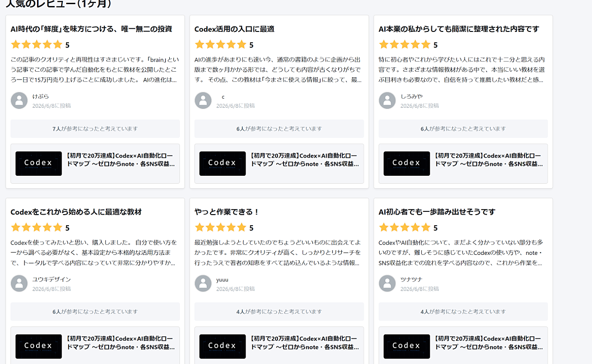The height and width of the screenshot is (364, 592).
Task: Click yuuu's profile avatar icon
Action: pos(203,284)
